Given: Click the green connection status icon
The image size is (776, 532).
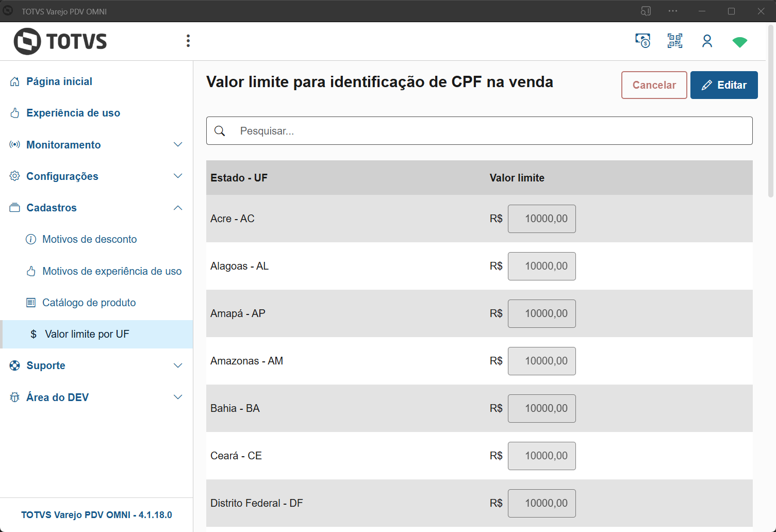Looking at the screenshot, I should point(739,42).
